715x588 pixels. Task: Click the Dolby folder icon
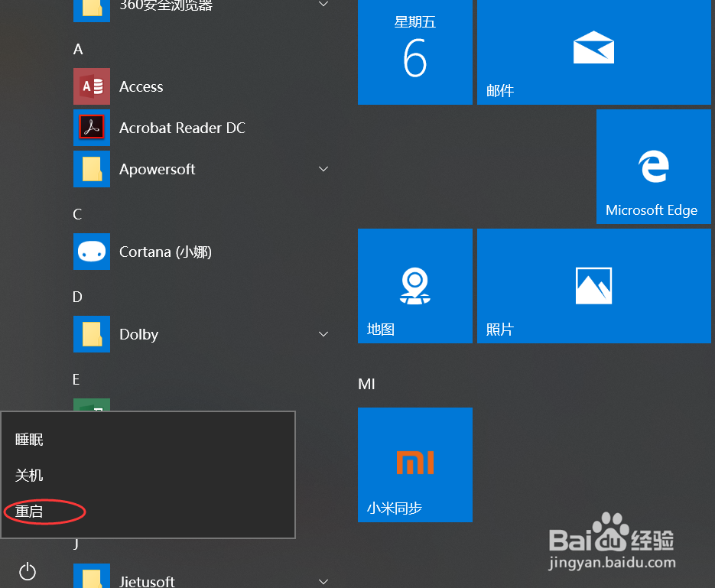[92, 334]
